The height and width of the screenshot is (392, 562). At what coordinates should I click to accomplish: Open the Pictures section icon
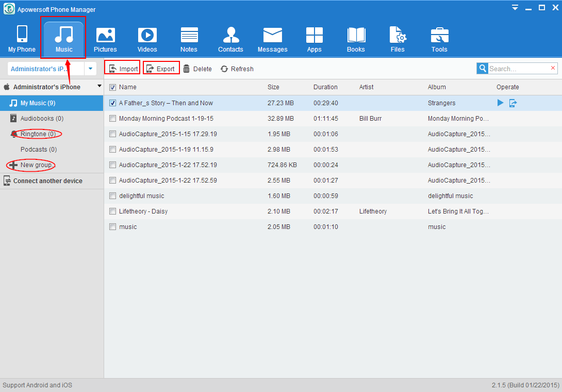(105, 36)
